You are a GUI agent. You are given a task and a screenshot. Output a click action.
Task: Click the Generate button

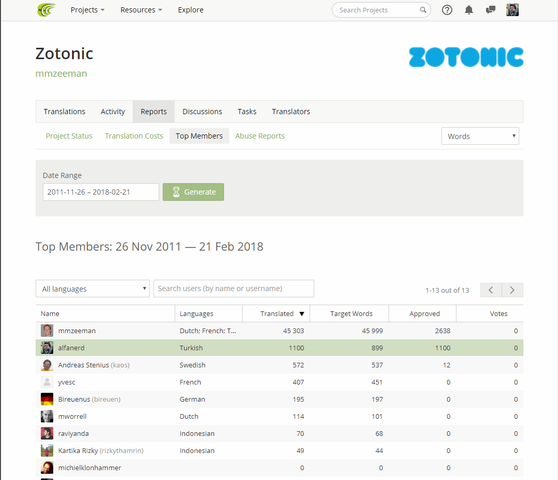tap(193, 192)
